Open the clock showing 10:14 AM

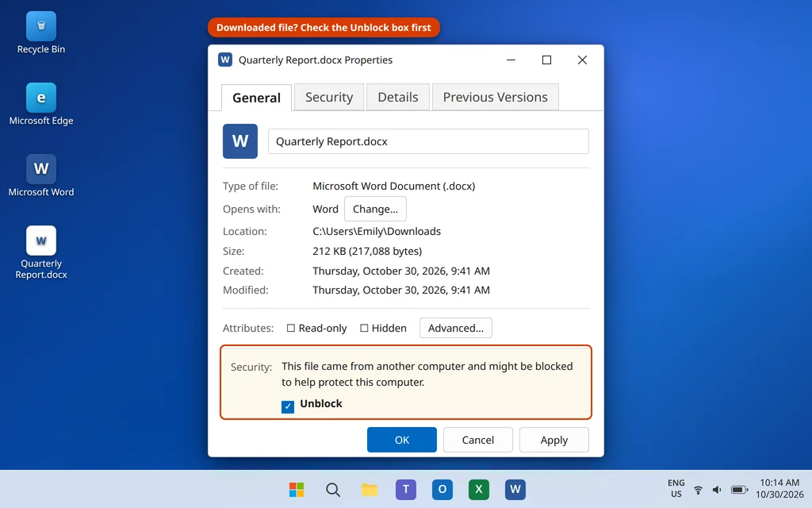point(779,488)
